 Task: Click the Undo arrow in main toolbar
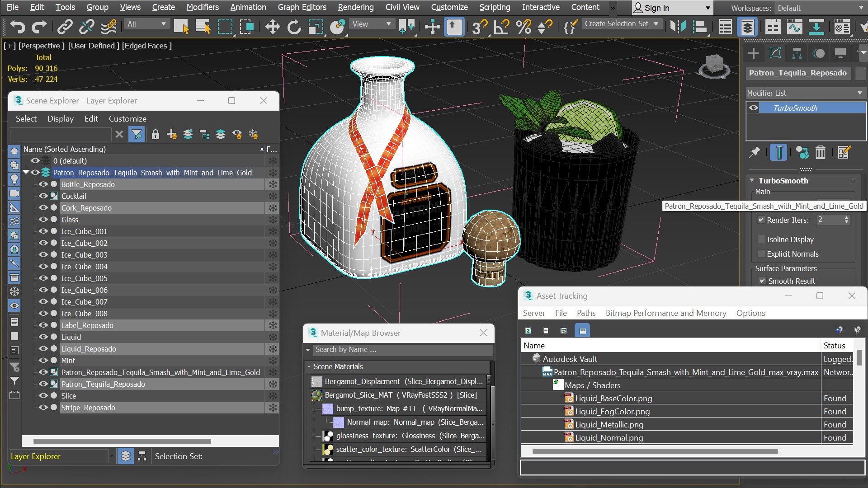[x=18, y=27]
